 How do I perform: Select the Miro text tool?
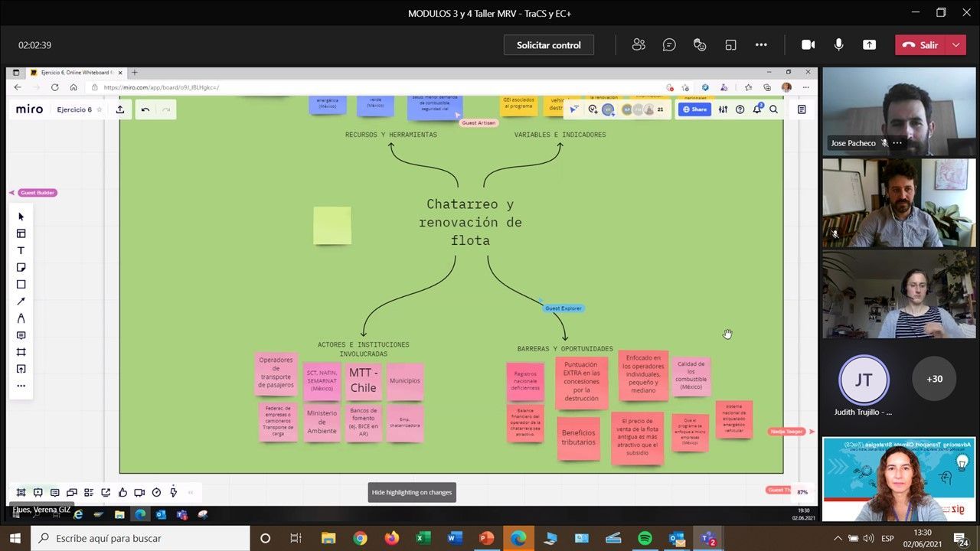click(21, 250)
